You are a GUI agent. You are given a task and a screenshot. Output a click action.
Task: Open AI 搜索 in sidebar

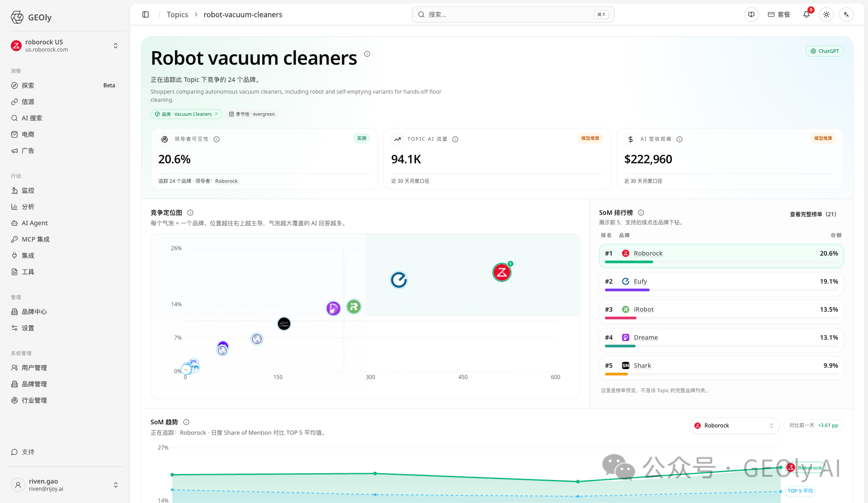65,118
